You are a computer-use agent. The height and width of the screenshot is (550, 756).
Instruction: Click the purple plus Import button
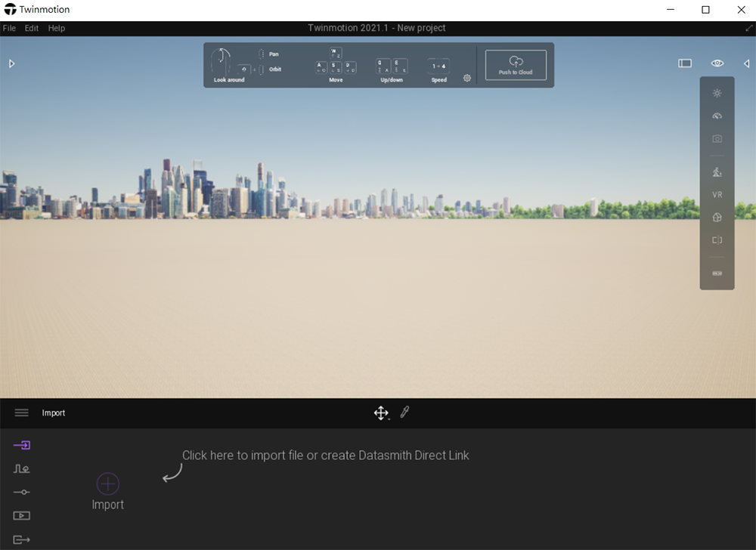tap(107, 484)
